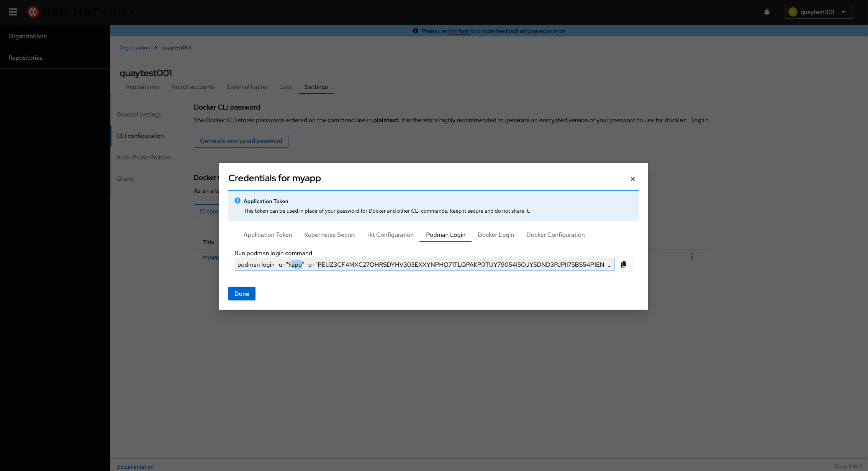Select the Docker Configuration tab

tap(555, 235)
